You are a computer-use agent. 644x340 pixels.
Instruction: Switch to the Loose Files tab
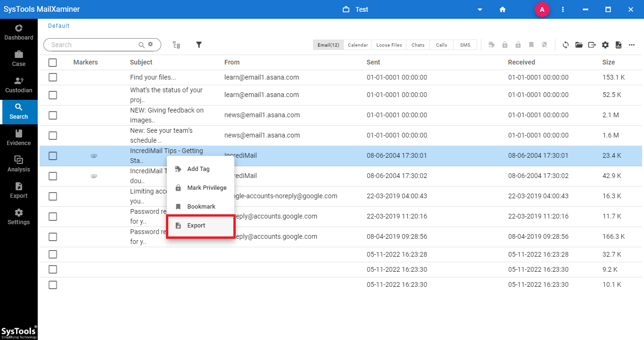[x=389, y=45]
